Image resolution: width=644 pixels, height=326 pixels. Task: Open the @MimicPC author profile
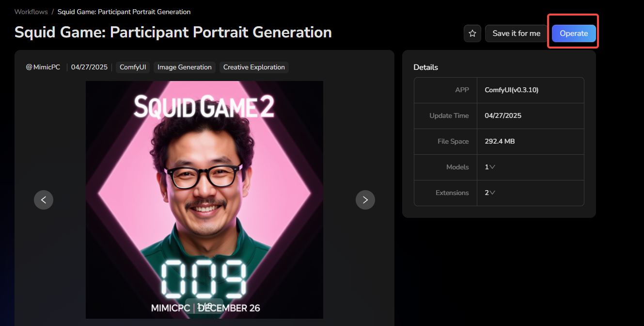pos(43,67)
